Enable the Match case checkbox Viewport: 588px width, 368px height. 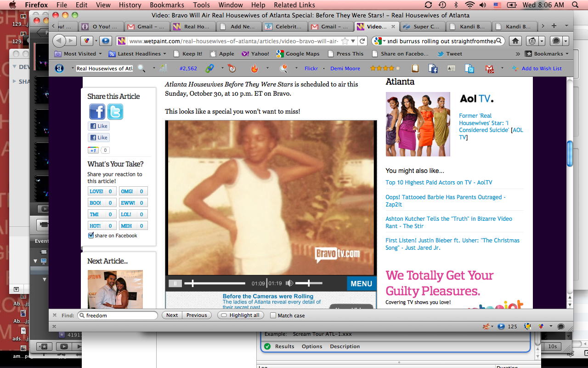273,316
